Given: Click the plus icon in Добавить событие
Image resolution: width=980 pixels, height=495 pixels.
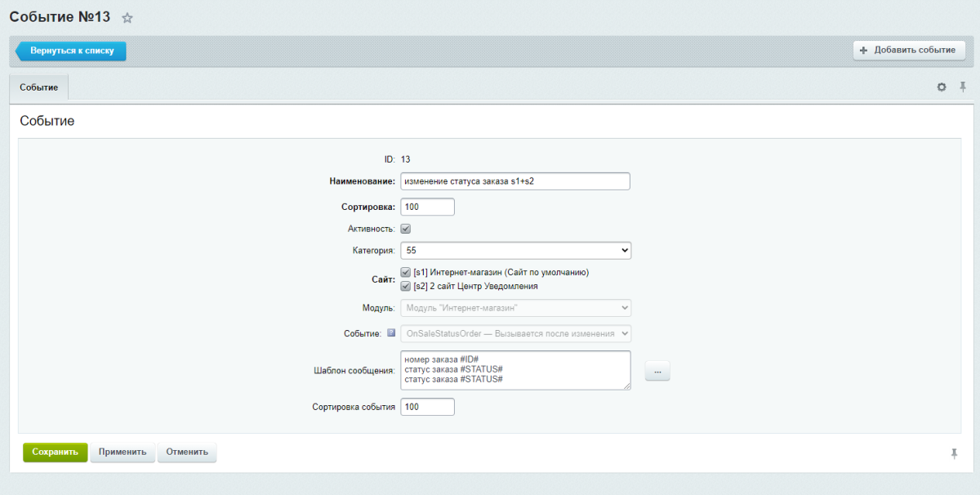Looking at the screenshot, I should tap(863, 51).
